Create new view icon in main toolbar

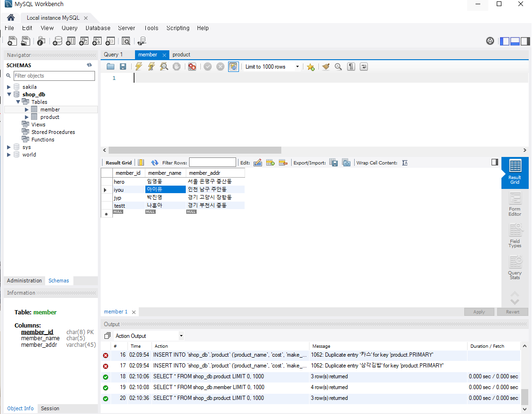click(83, 41)
